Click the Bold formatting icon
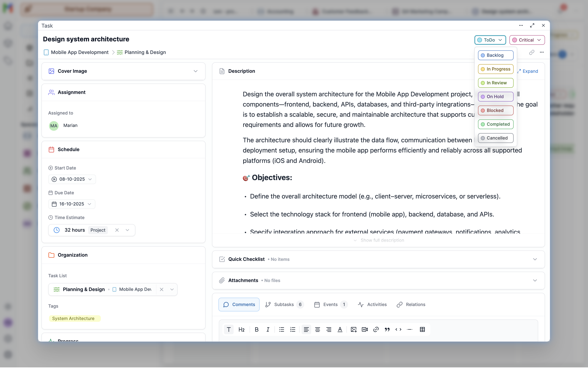 coord(256,329)
